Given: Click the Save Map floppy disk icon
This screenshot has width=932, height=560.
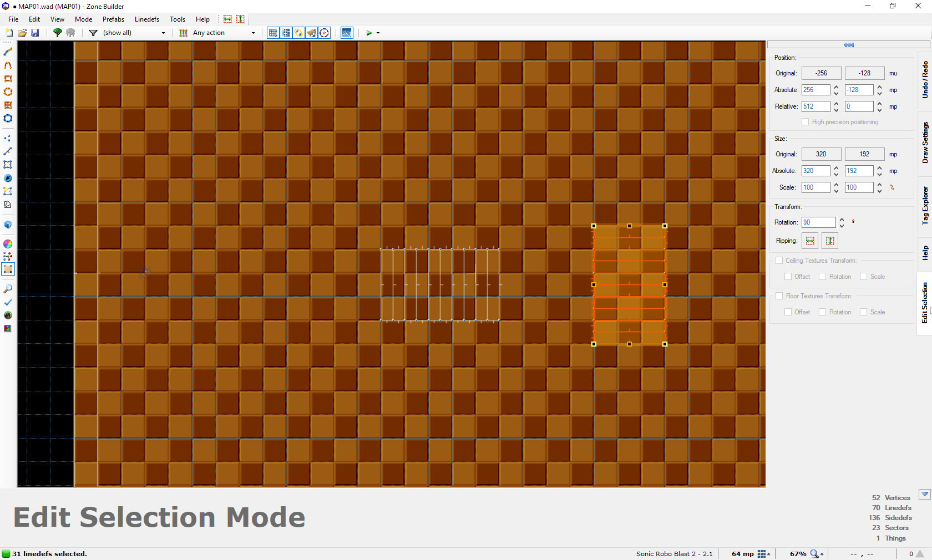Looking at the screenshot, I should click(35, 33).
